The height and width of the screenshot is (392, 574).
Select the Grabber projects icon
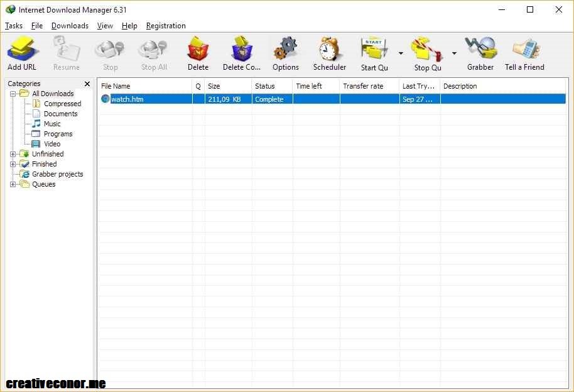pos(24,174)
